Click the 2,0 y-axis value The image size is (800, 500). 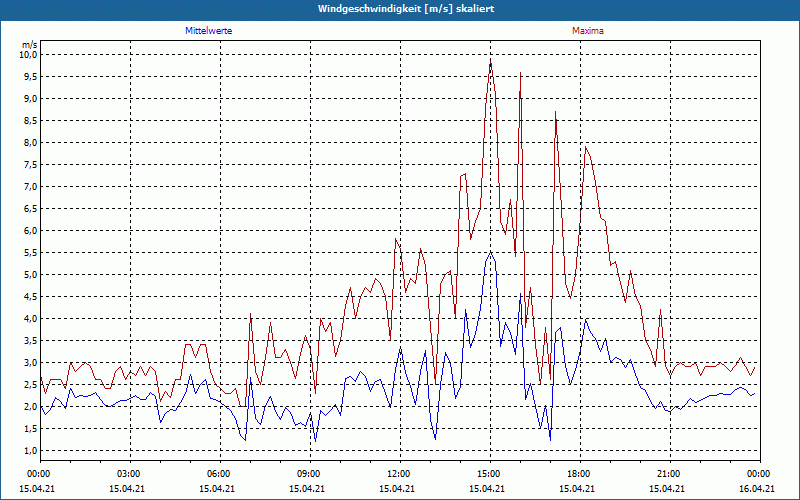(31, 406)
